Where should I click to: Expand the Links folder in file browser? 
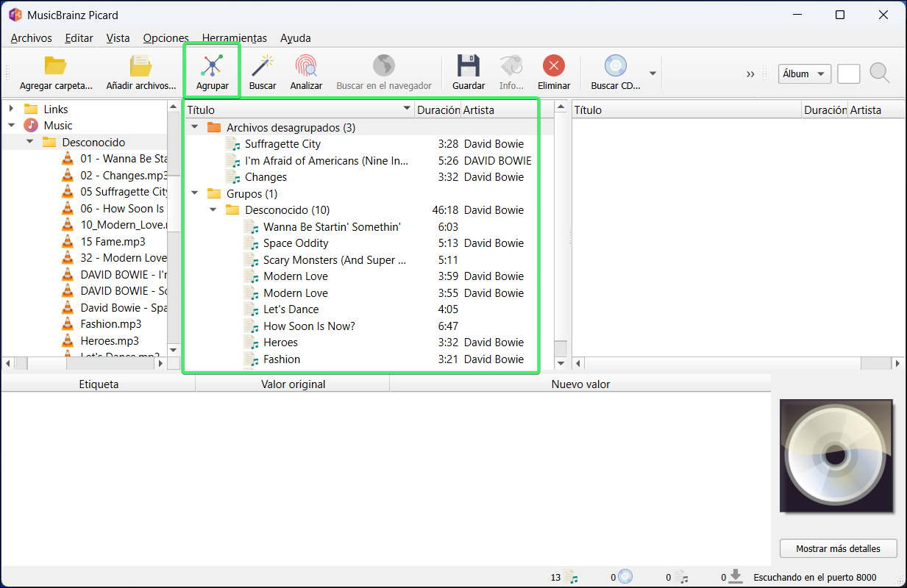(x=11, y=109)
